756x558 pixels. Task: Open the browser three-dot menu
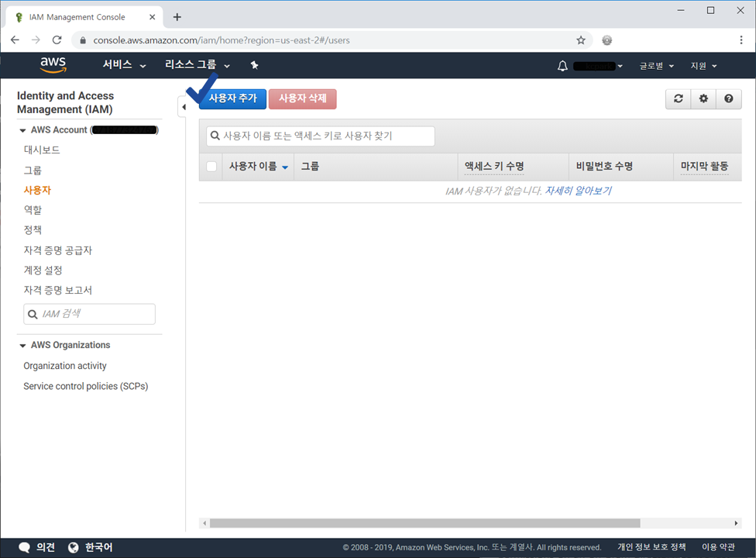(x=741, y=40)
